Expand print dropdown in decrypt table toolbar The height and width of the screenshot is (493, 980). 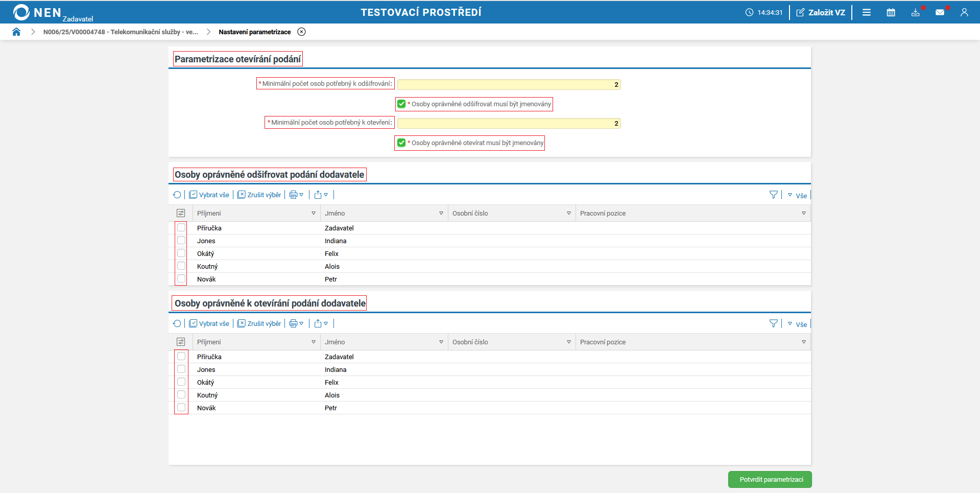click(296, 195)
